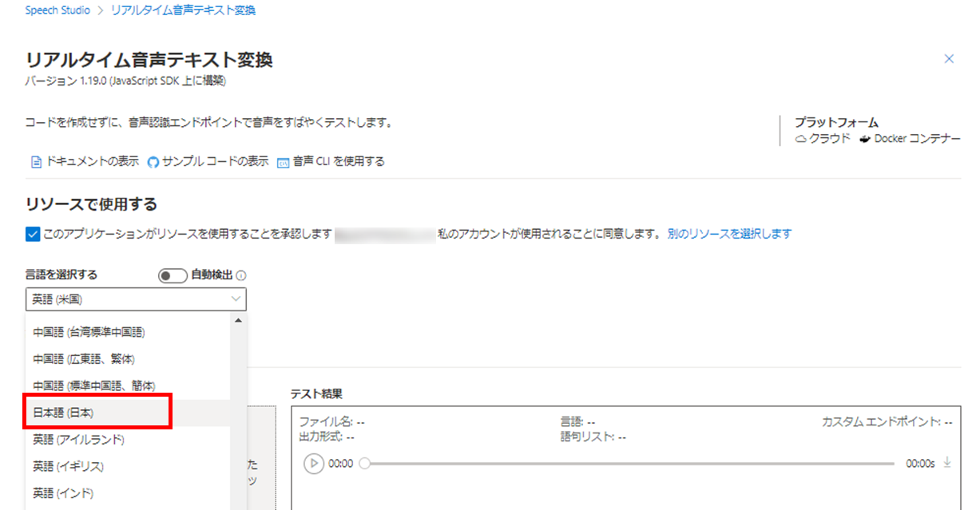Click the cloud icon next to クラウド
Viewport: 980px width, 510px height.
(802, 139)
